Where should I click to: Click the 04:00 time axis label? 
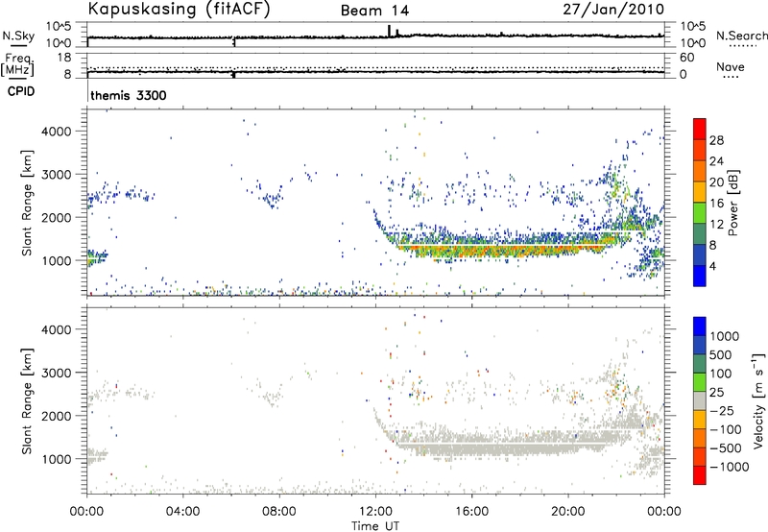pos(182,512)
